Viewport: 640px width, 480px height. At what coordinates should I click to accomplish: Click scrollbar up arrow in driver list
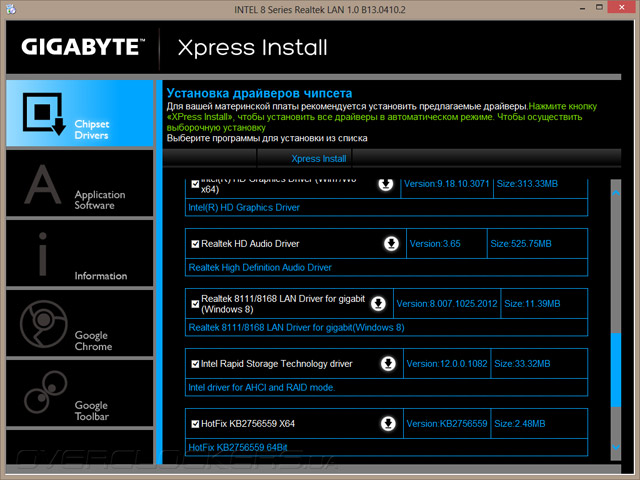pyautogui.click(x=616, y=192)
